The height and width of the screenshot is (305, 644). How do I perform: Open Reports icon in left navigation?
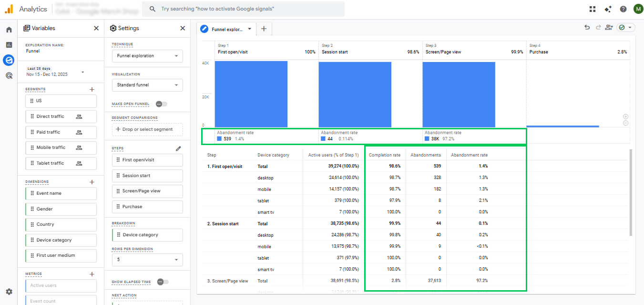(9, 45)
